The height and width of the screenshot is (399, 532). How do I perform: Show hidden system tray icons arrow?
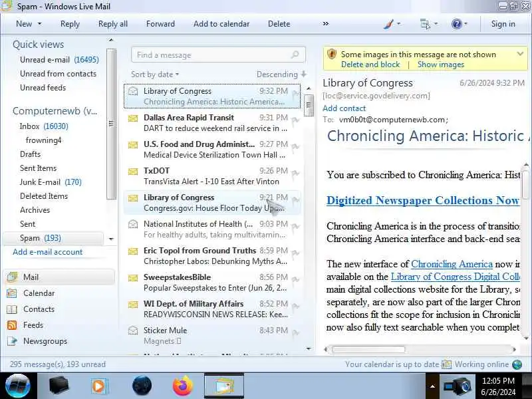click(x=432, y=386)
